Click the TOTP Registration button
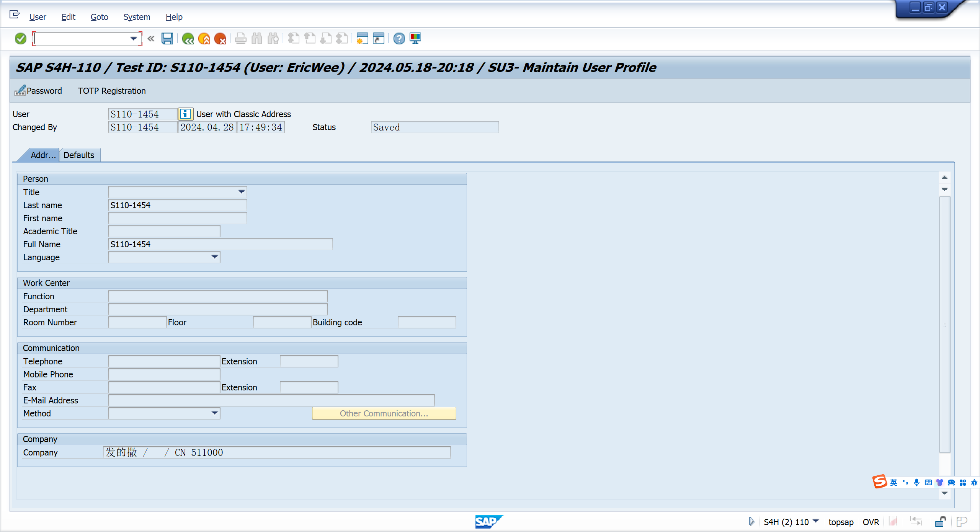The image size is (980, 532). 112,91
